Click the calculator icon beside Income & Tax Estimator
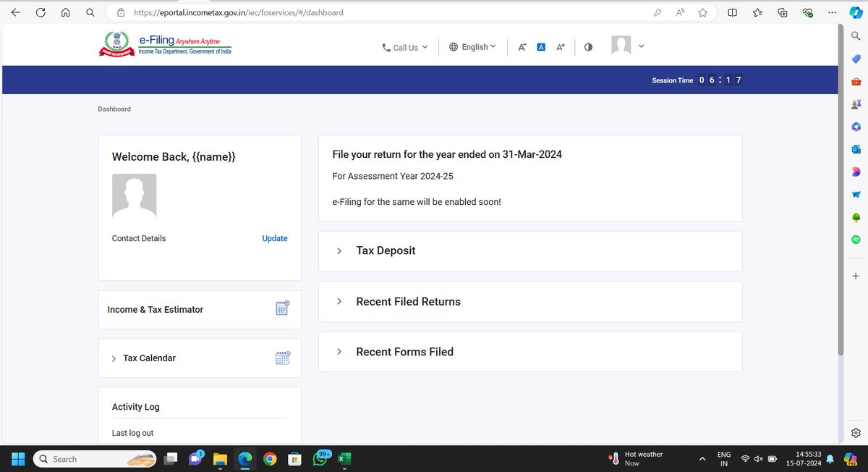The height and width of the screenshot is (472, 868). [x=283, y=308]
